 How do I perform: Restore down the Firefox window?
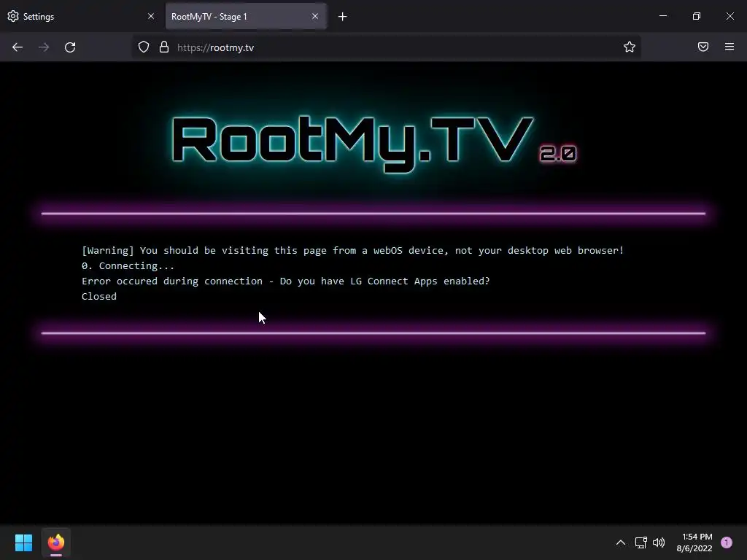pos(697,16)
